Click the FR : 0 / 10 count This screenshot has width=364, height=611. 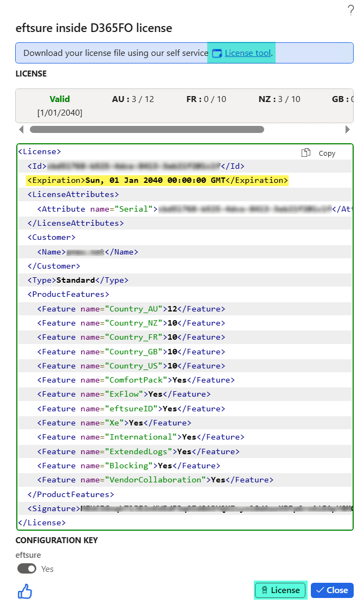tap(206, 99)
